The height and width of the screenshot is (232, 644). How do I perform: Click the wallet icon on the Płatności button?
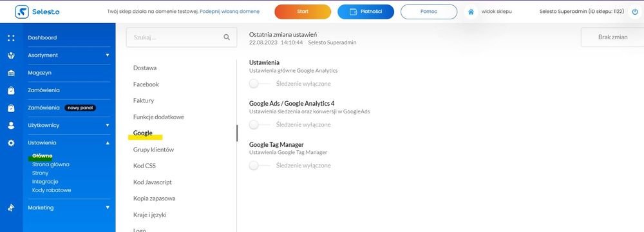click(353, 12)
